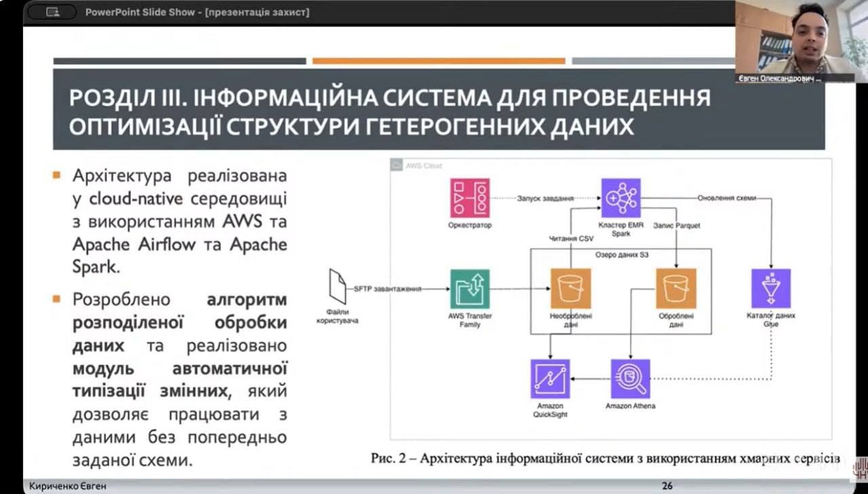Screen dimensions: 868x494
Task: Click the Glue data catalog funnel icon
Action: [771, 289]
